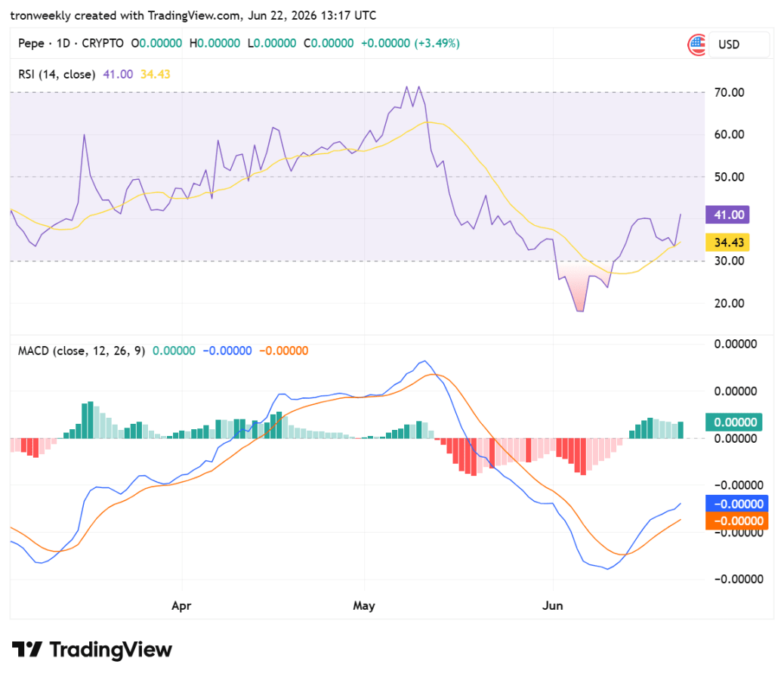Image resolution: width=784 pixels, height=680 pixels.
Task: Click the 'O0.00000' open price value
Action: pyautogui.click(x=156, y=44)
